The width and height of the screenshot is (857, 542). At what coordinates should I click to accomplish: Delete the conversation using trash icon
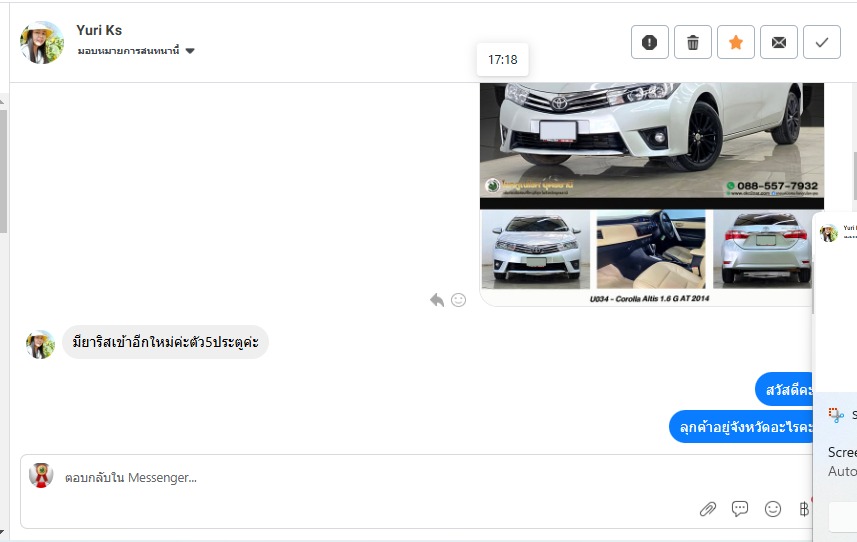click(x=692, y=42)
